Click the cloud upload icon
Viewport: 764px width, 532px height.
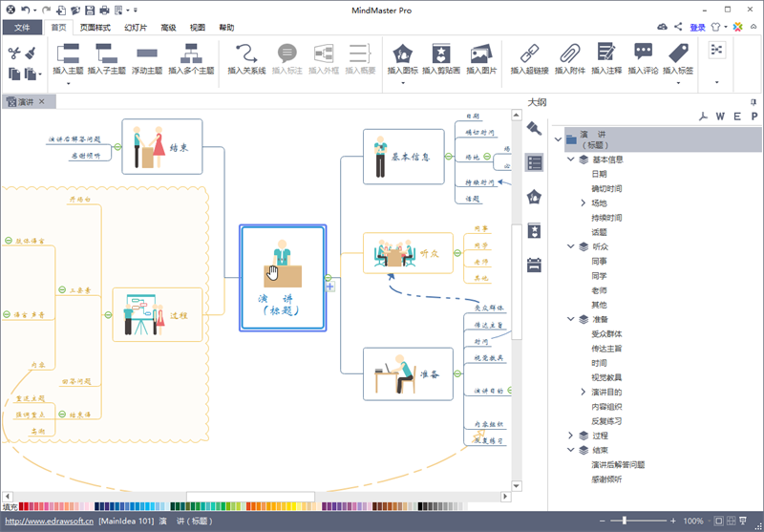pyautogui.click(x=662, y=27)
